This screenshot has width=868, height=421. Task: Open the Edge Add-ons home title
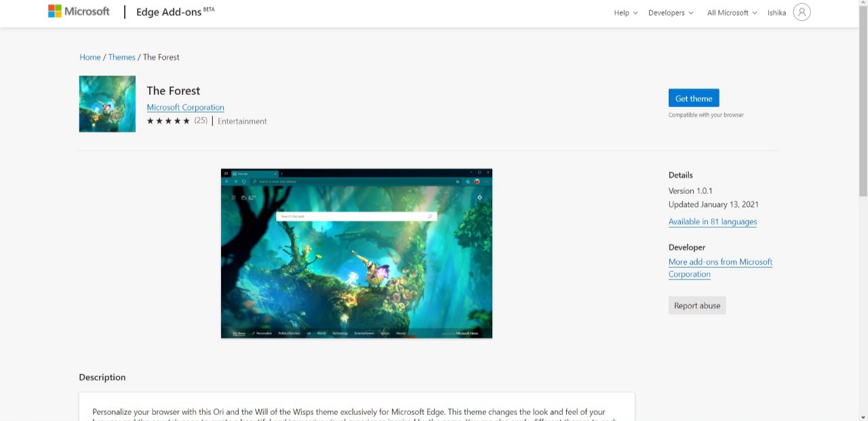point(175,12)
